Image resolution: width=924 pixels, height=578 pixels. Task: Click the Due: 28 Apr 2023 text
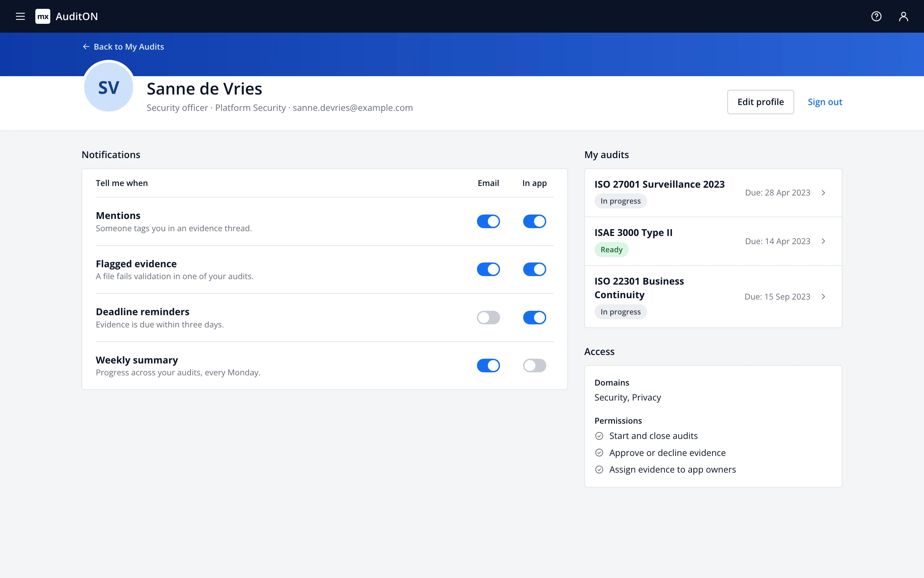coord(777,193)
